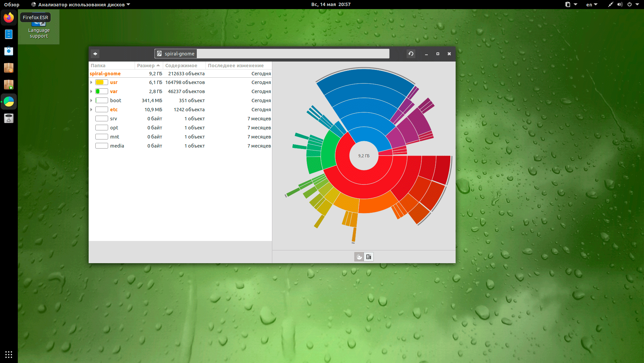Click Обзор activities in top bar

coord(12,5)
